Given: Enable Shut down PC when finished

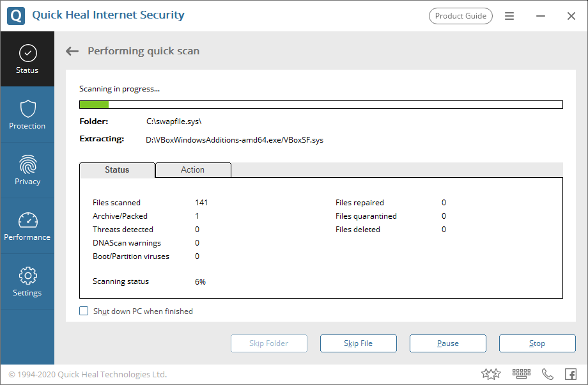Looking at the screenshot, I should tap(84, 311).
